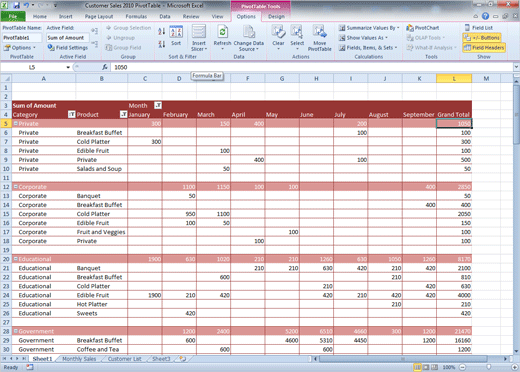Open the Monthly Sales sheet tab
520x372 pixels.
click(x=79, y=359)
